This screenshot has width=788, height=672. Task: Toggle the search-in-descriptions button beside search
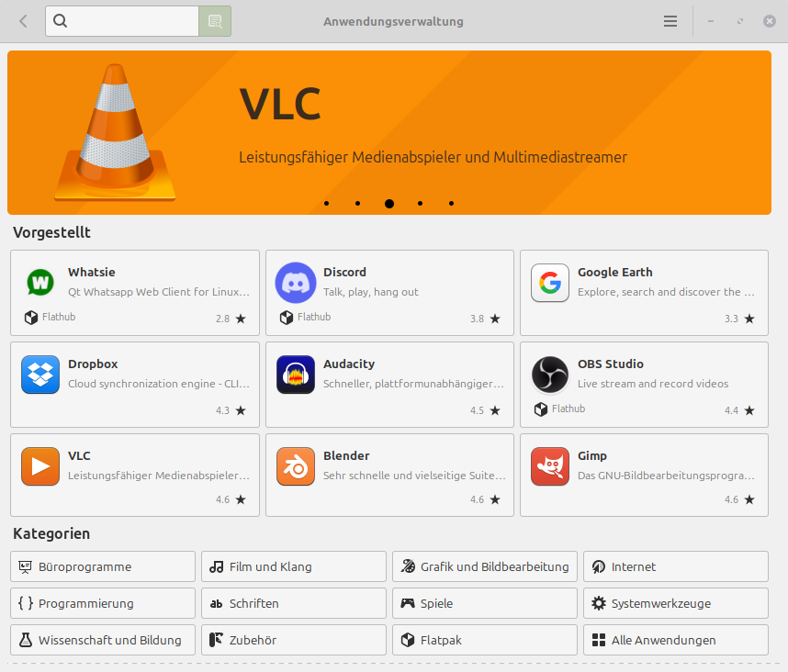click(x=215, y=21)
